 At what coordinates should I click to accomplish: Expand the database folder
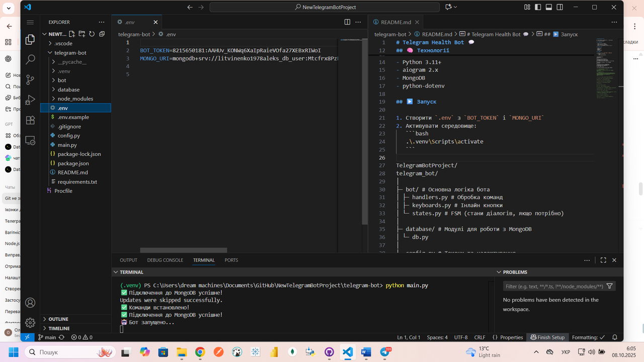[x=75, y=89]
